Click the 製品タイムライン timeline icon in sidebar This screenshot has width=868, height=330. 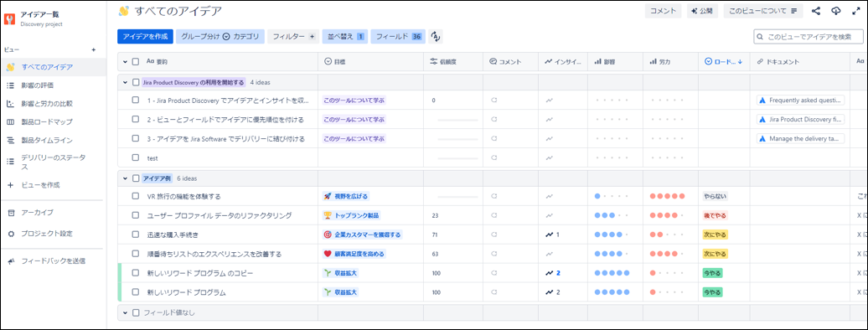point(11,140)
